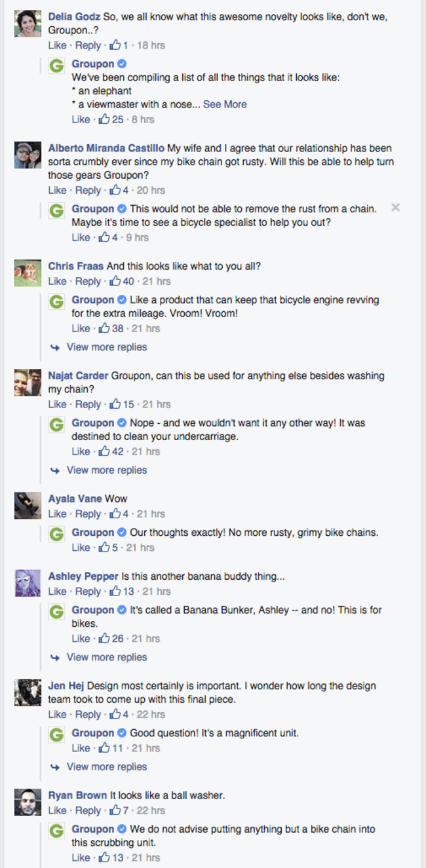Like Alberto Miranda Castillo's comment
426x868 pixels.
(57, 190)
